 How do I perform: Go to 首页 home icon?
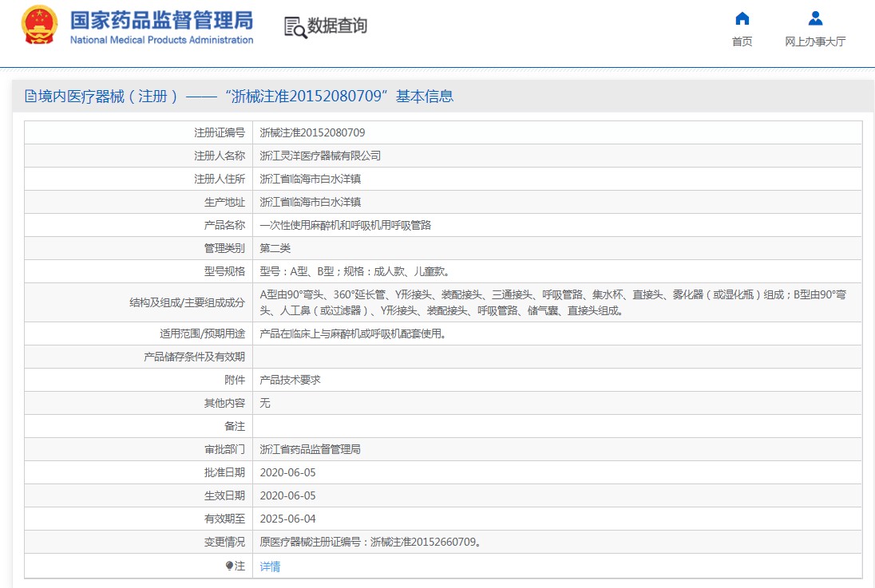(x=742, y=19)
